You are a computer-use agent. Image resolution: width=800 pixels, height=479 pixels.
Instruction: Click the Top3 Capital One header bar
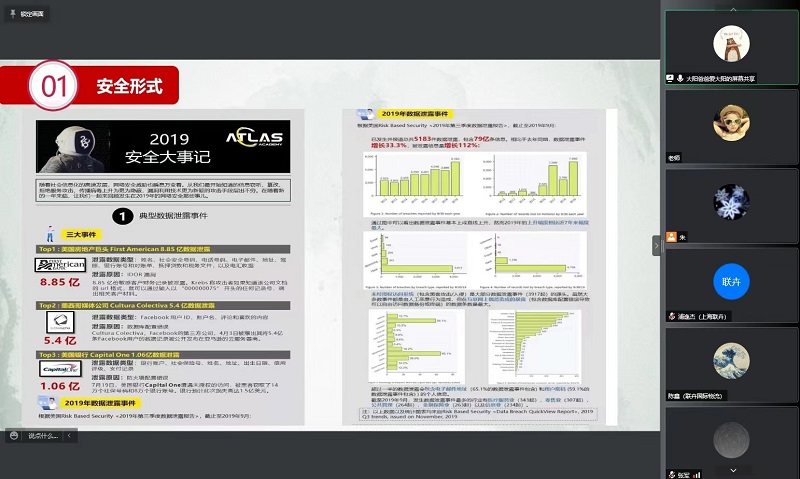(x=163, y=355)
